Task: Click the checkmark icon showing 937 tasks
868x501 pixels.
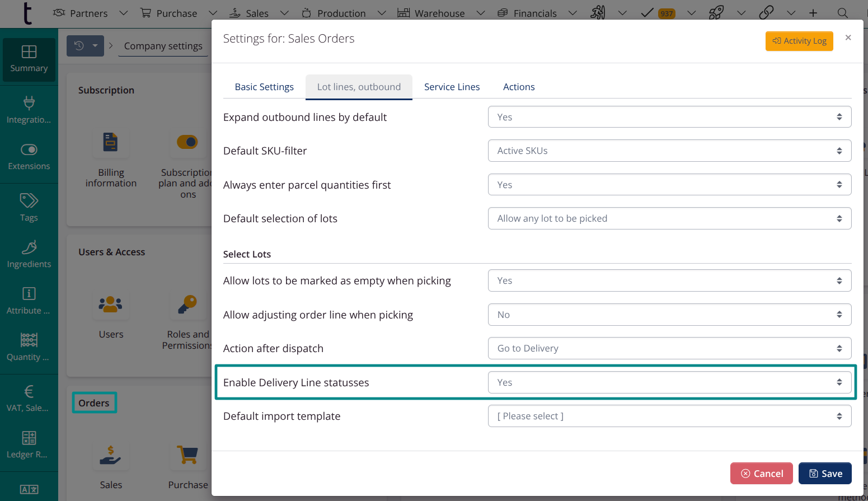Action: point(652,12)
